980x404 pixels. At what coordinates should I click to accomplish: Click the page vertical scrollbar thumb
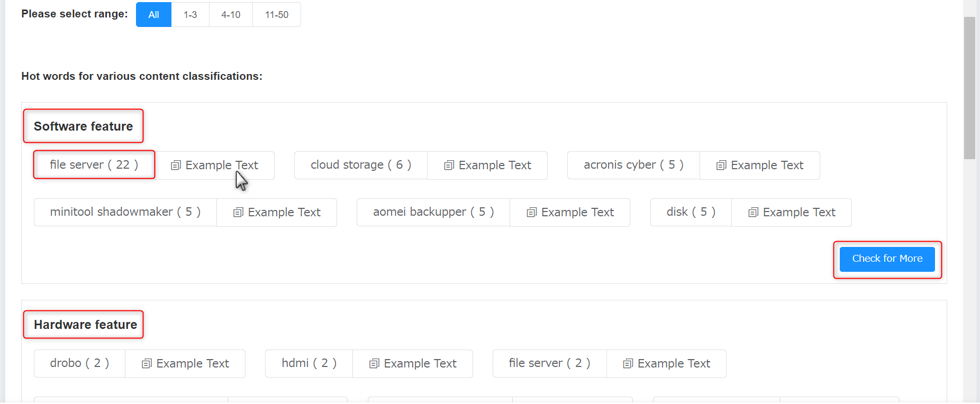(969, 88)
